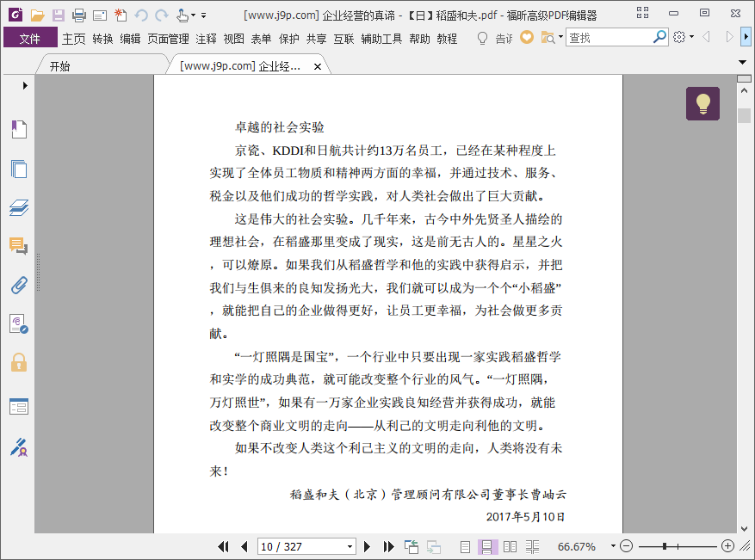Go to the previous page

244,546
